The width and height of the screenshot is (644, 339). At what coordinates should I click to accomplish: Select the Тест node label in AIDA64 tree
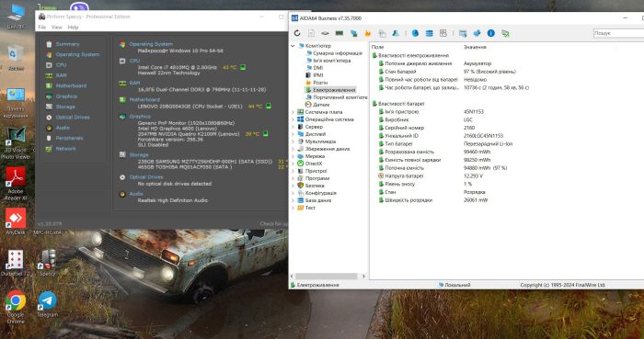click(x=310, y=208)
